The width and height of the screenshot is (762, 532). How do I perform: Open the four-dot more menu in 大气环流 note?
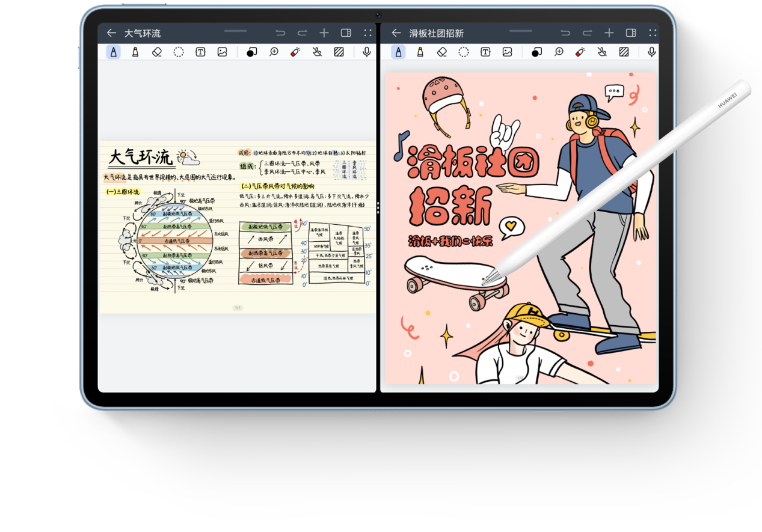click(x=367, y=33)
